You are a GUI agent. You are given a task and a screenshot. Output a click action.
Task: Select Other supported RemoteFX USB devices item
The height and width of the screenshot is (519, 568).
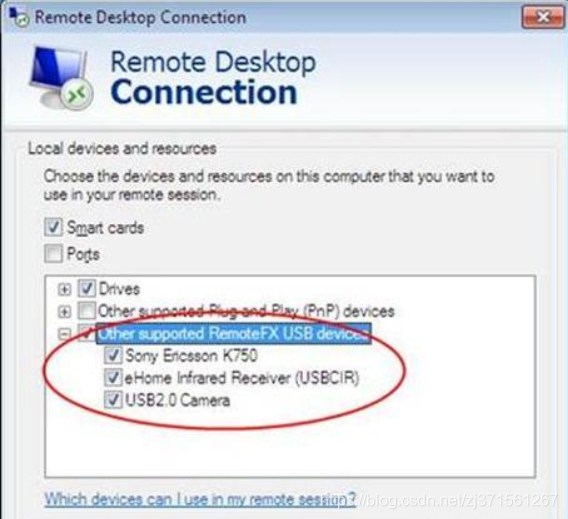[234, 333]
